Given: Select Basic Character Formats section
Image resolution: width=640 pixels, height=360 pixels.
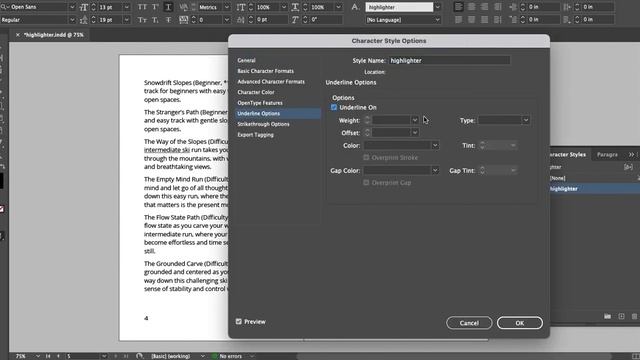Looking at the screenshot, I should [266, 71].
